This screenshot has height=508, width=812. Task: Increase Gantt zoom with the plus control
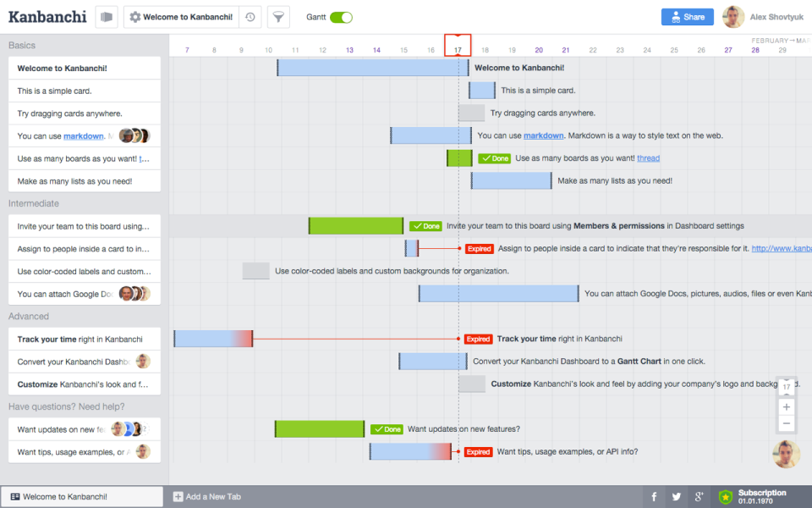pyautogui.click(x=786, y=406)
